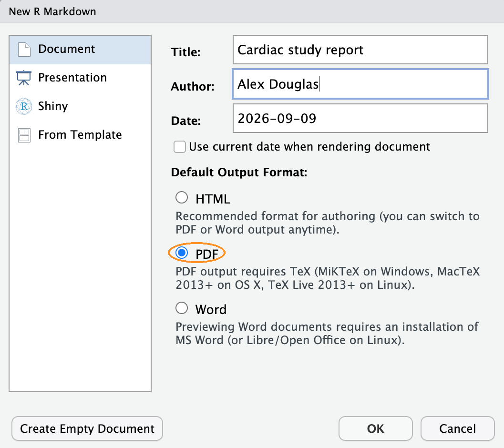Image resolution: width=504 pixels, height=448 pixels.
Task: Click into the Date input field
Action: click(360, 118)
